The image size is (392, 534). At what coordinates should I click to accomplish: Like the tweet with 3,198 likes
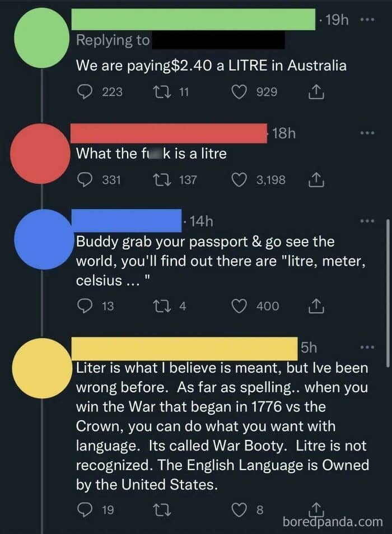point(241,179)
